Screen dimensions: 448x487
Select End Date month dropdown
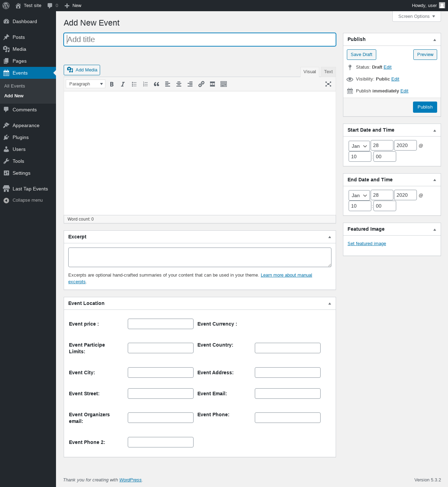[x=359, y=195]
